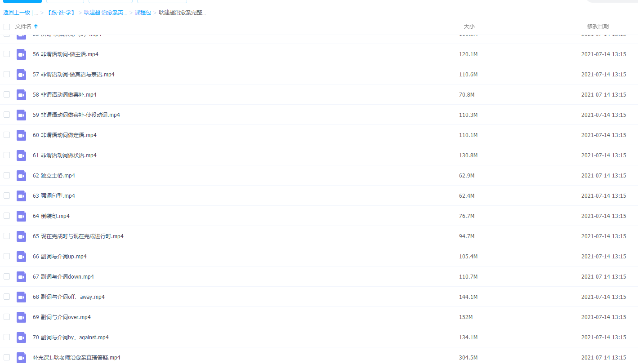Sort files by 修改日期 column header

click(598, 27)
